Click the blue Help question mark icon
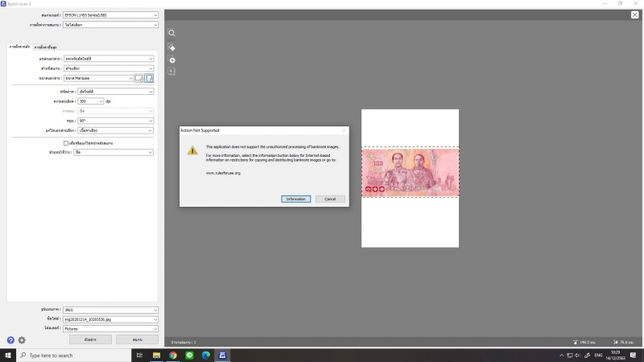Image resolution: width=644 pixels, height=362 pixels. pos(10,340)
